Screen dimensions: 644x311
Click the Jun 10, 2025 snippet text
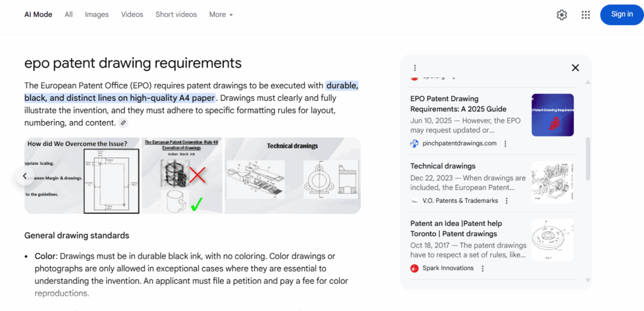(465, 125)
